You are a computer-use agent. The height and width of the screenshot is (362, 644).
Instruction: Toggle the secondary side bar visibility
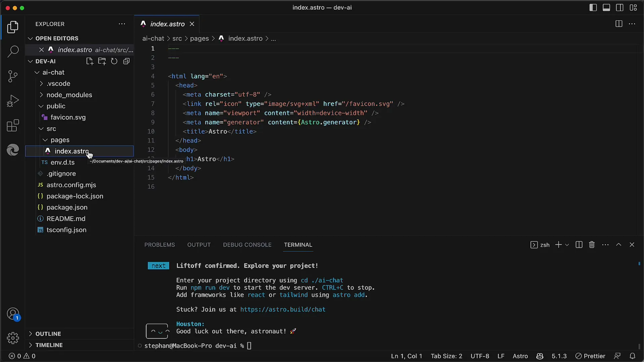(620, 7)
